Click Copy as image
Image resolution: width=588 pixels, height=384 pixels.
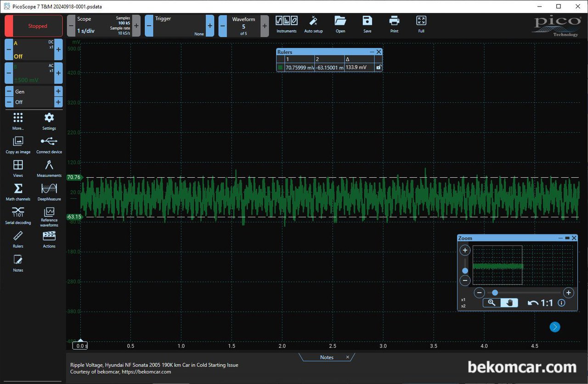point(18,145)
